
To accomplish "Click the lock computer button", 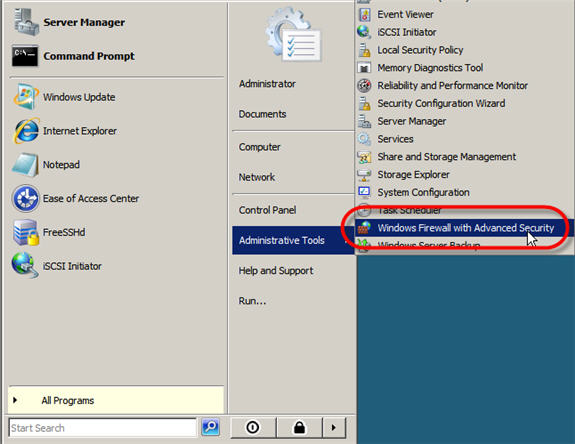I will tap(300, 427).
